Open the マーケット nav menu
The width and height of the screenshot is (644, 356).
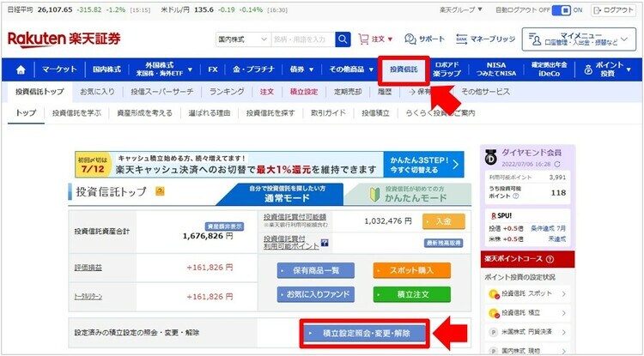(x=59, y=69)
